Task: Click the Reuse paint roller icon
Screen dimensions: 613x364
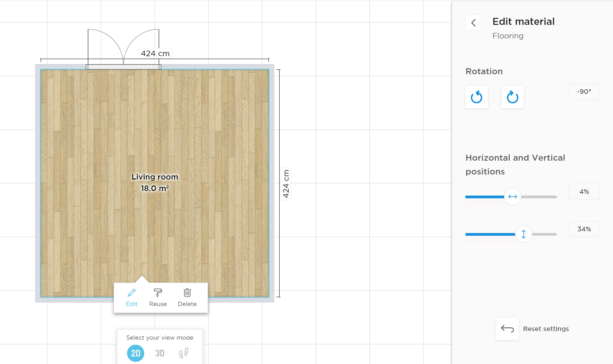Action: point(158,292)
